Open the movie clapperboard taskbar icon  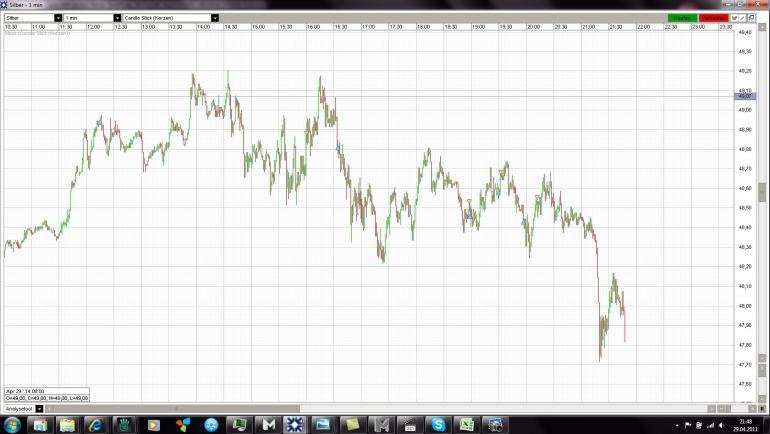point(410,425)
